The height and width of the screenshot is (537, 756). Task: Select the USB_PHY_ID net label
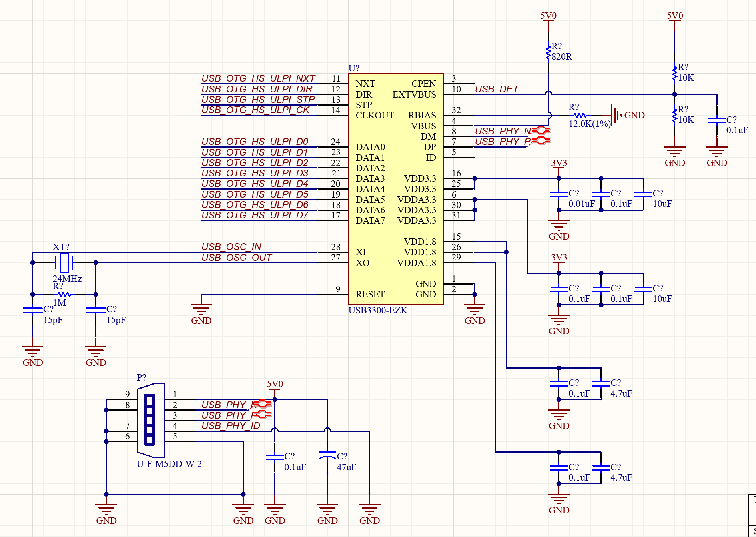[231, 425]
